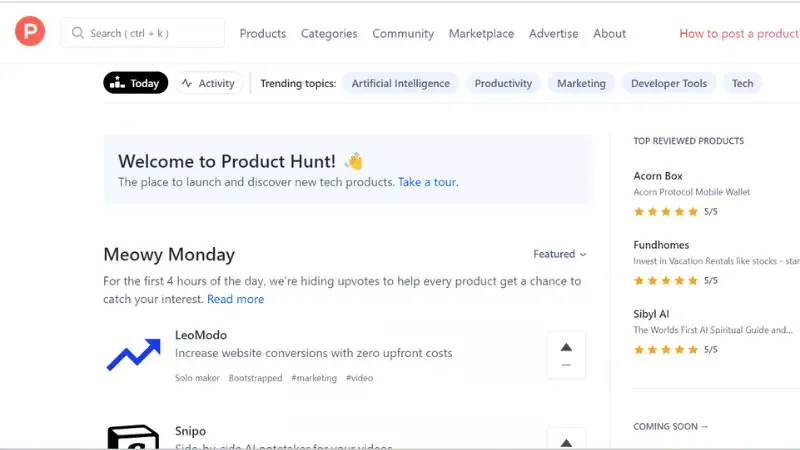Click the TOP REVIEWED PRODUCTS heading
The height and width of the screenshot is (450, 800).
click(688, 141)
